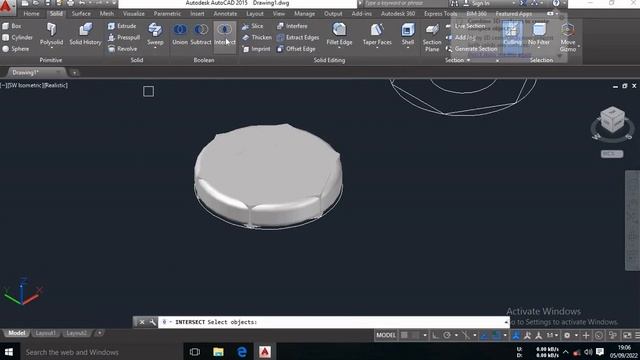Toggle polar tracking in status bar
Screen dimensions: 640x360
pos(447,335)
